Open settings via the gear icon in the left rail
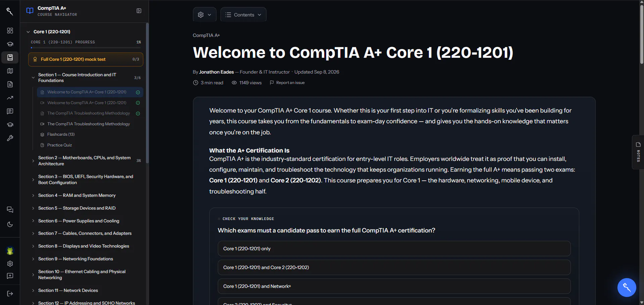This screenshot has width=644, height=305. tap(10, 264)
